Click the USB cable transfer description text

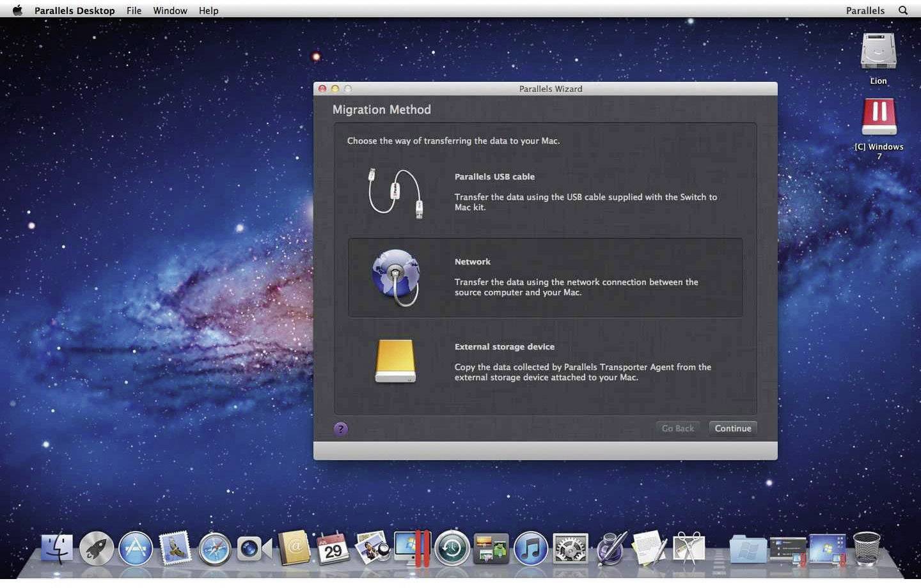pyautogui.click(x=585, y=202)
